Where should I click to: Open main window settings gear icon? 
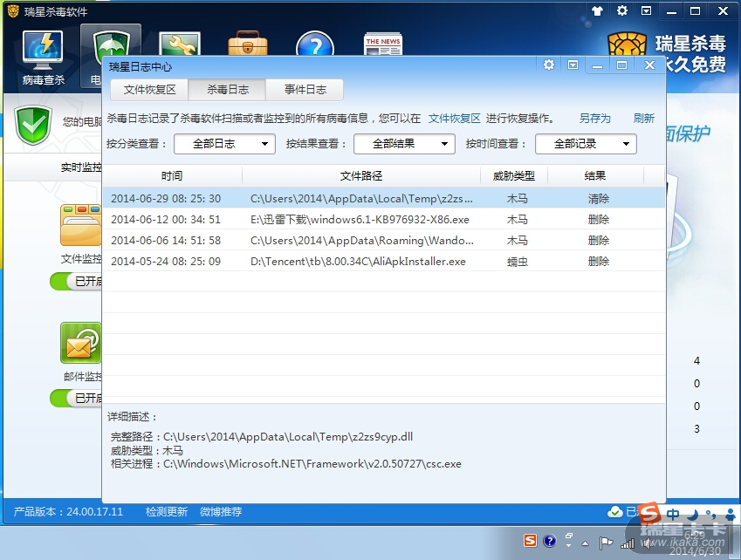pos(622,10)
